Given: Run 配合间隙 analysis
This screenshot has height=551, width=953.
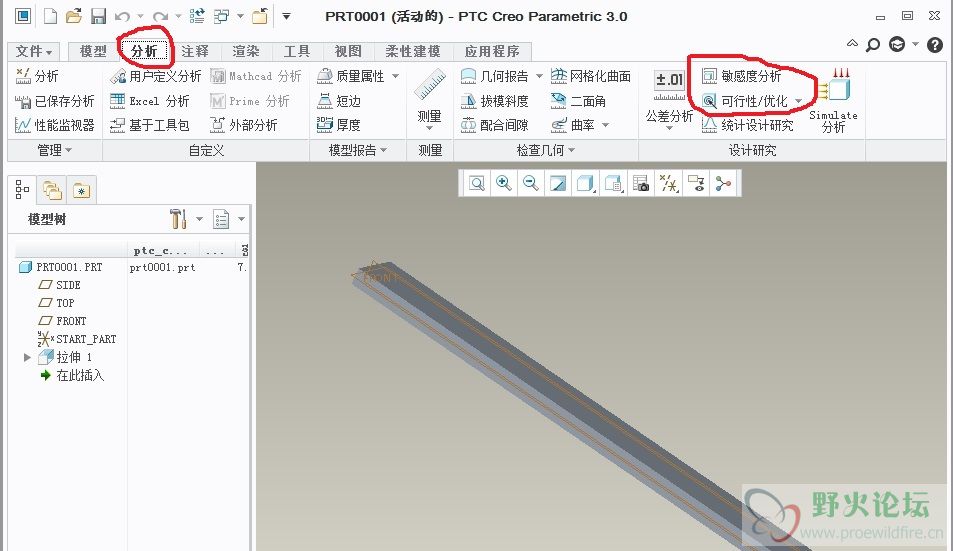Looking at the screenshot, I should coord(494,125).
